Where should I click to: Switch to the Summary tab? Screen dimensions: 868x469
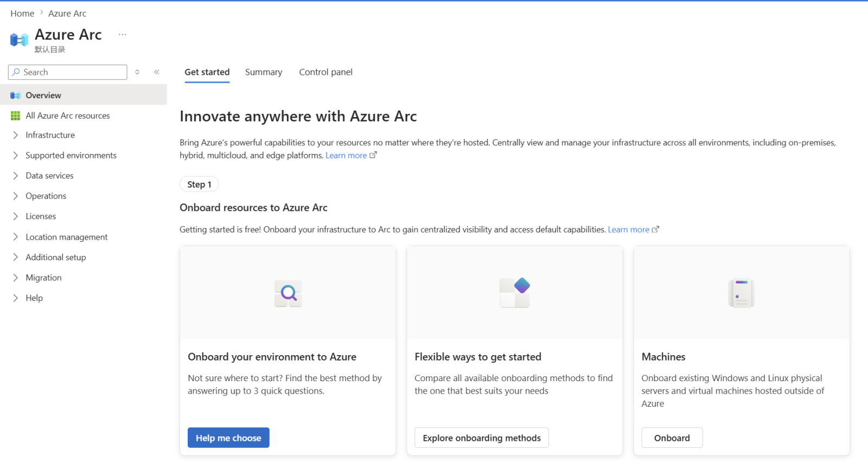[x=264, y=72]
